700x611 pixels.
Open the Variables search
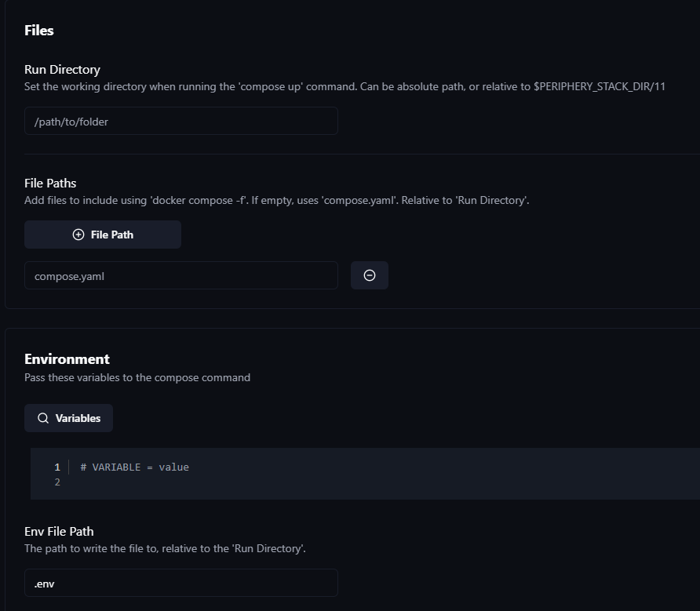click(x=68, y=417)
